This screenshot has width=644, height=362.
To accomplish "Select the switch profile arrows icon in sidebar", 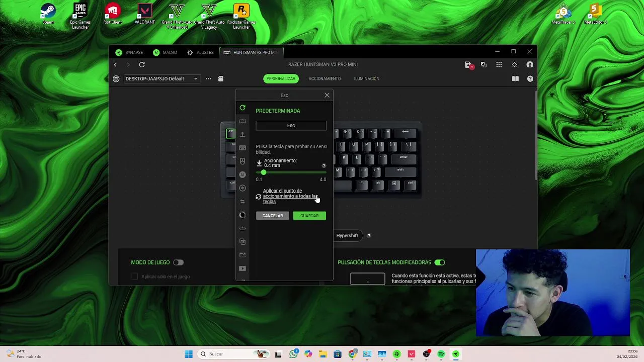I will 243,202.
